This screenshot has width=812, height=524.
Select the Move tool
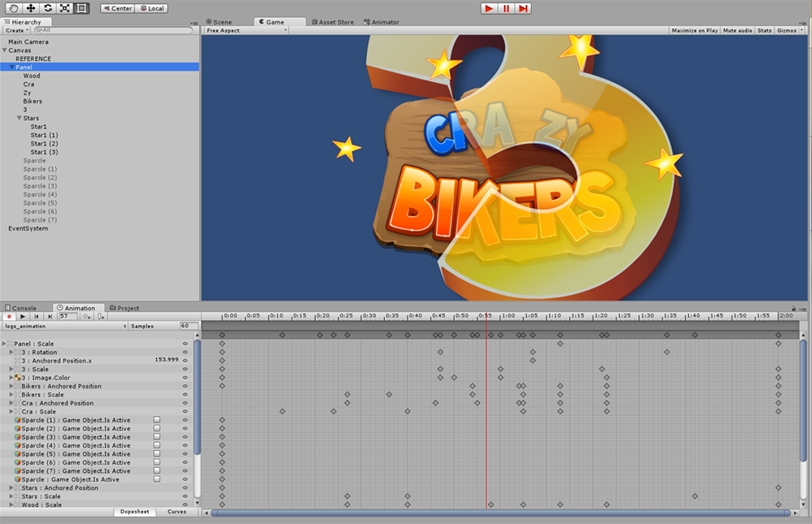[x=31, y=8]
